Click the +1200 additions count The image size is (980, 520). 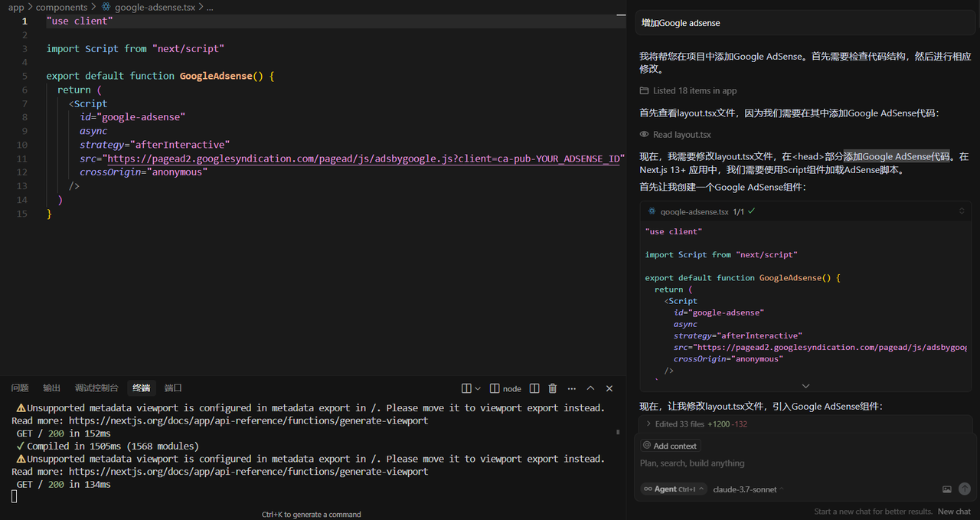719,424
